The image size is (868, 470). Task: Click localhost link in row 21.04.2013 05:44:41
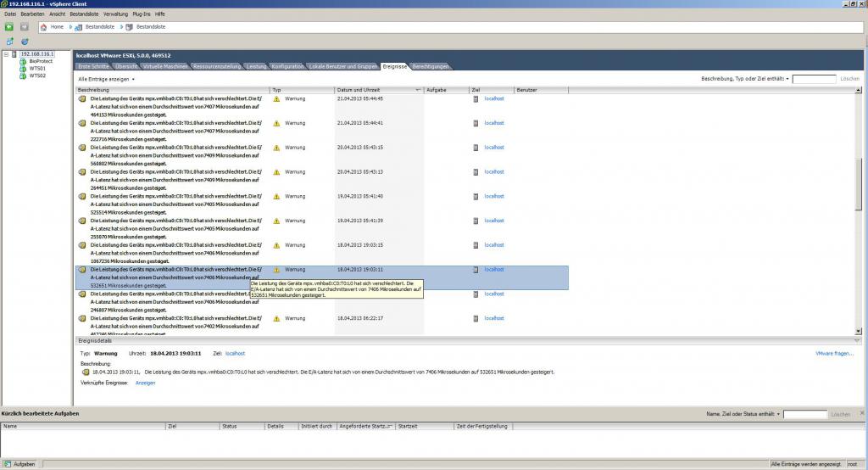(x=494, y=123)
